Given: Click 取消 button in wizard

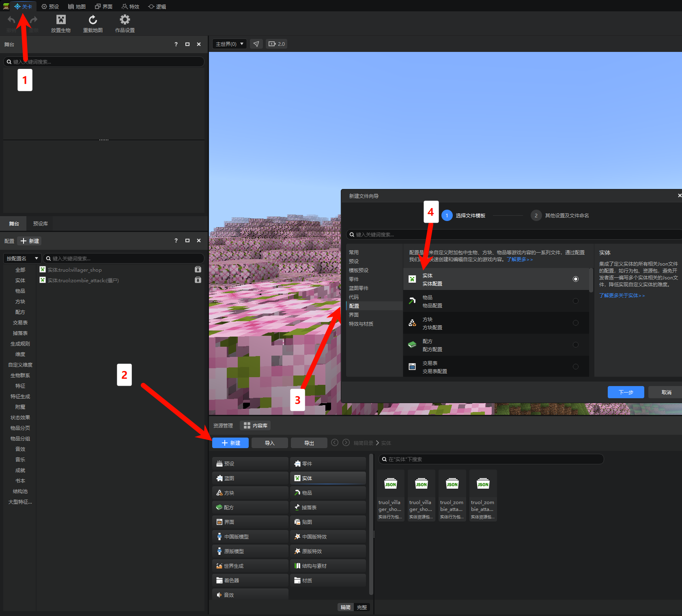Looking at the screenshot, I should click(666, 392).
